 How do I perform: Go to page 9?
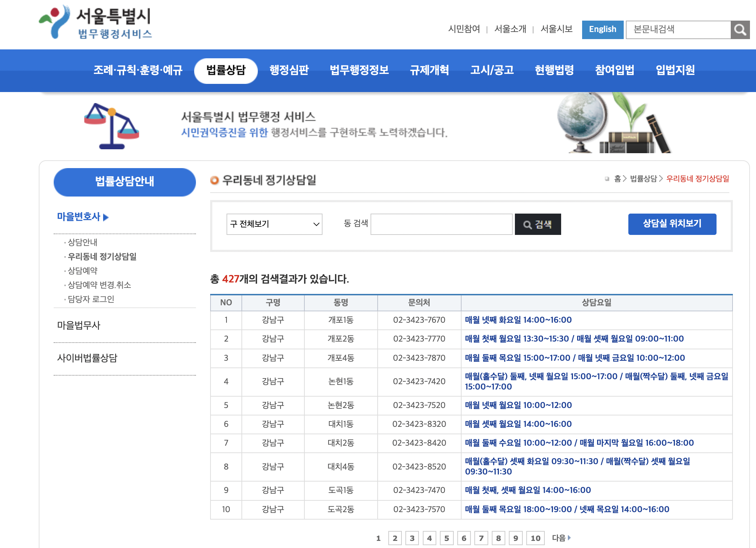516,538
